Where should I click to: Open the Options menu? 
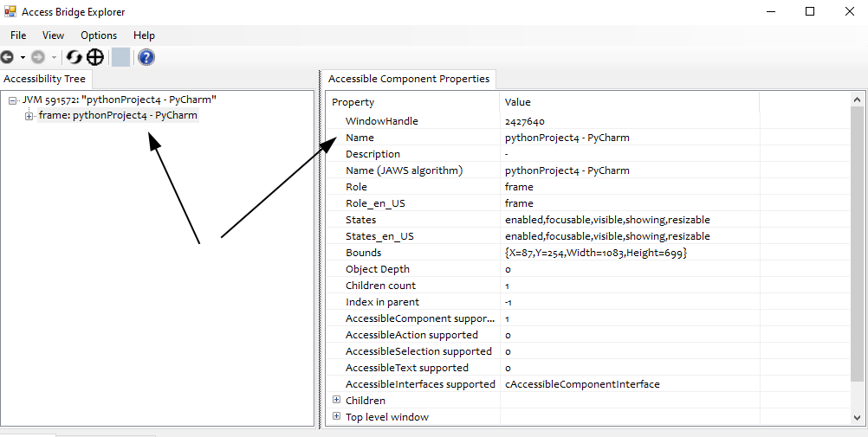(x=99, y=35)
